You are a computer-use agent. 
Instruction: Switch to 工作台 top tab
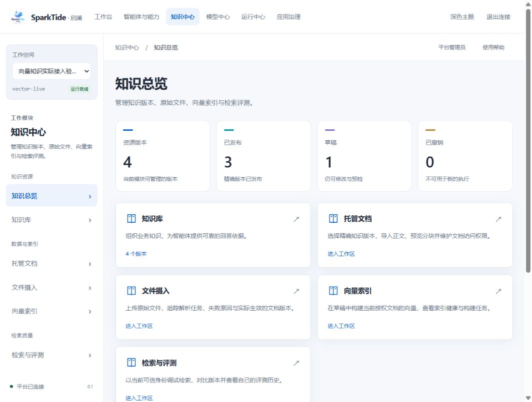pos(103,16)
